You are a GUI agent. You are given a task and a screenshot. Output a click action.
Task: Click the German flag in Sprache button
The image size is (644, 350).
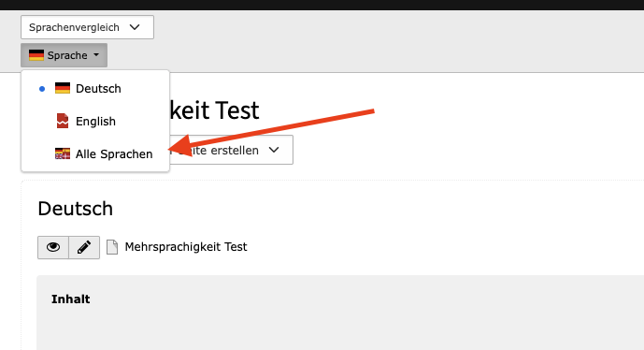pyautogui.click(x=36, y=55)
